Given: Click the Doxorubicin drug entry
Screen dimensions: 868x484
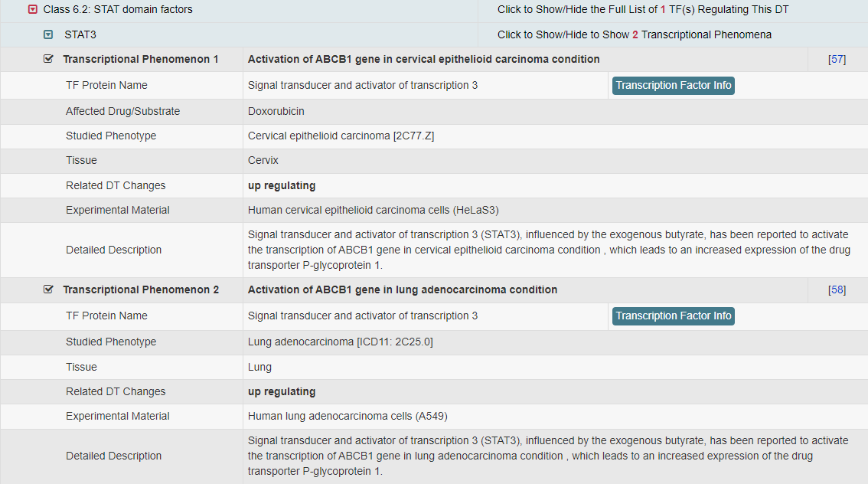Looking at the screenshot, I should point(276,111).
